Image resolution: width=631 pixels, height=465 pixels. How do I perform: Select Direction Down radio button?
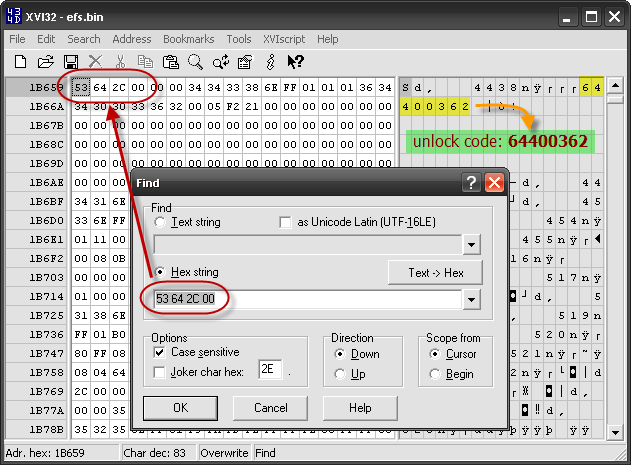340,354
